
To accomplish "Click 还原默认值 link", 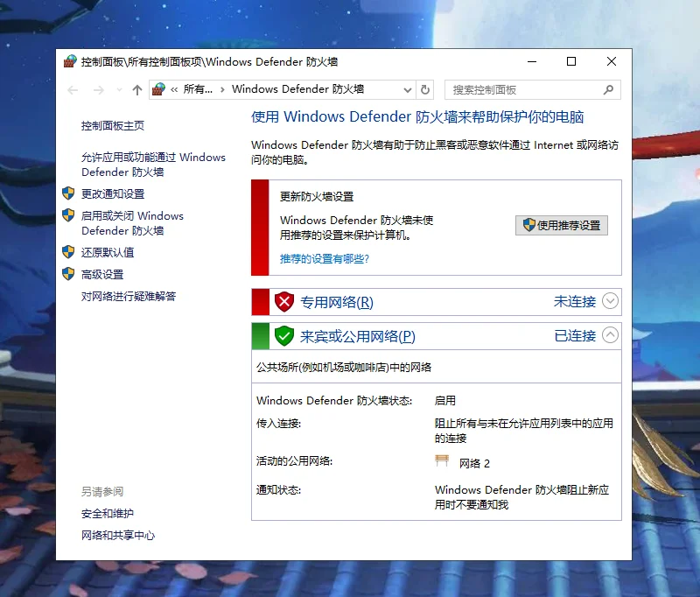I will point(108,252).
